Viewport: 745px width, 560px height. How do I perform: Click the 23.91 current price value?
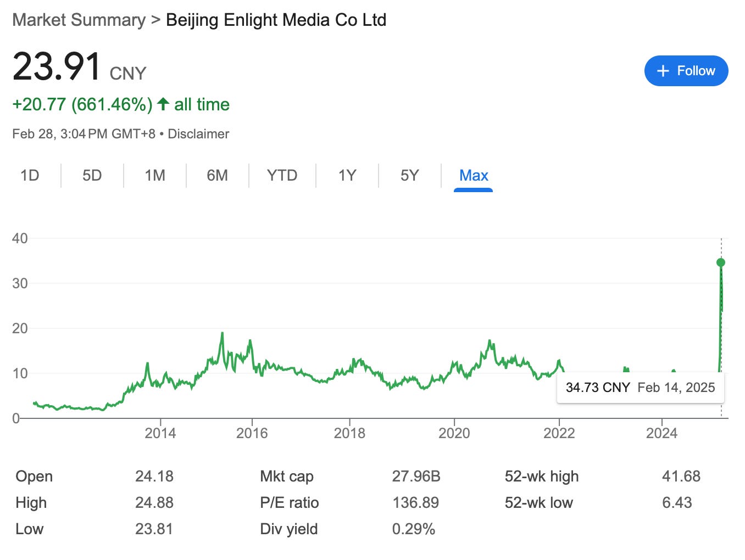pos(57,66)
